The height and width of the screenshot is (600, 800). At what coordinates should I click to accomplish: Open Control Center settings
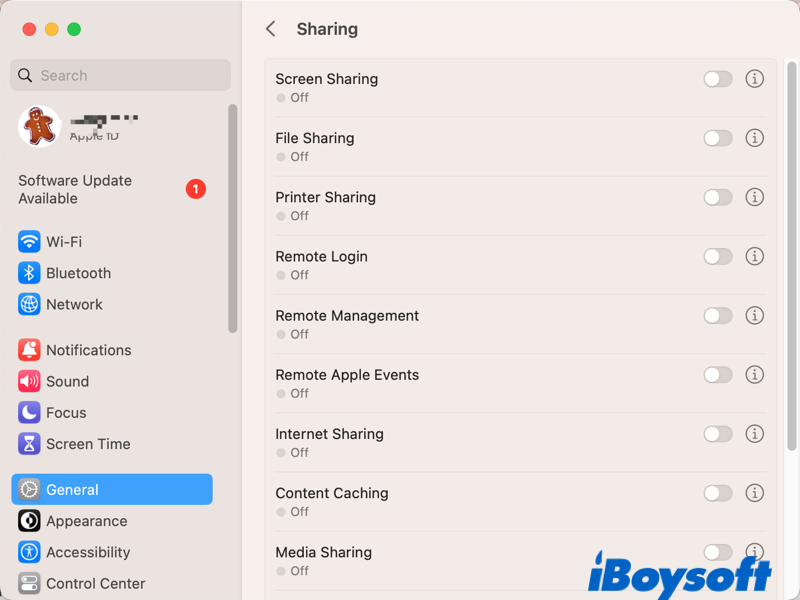pyautogui.click(x=95, y=583)
